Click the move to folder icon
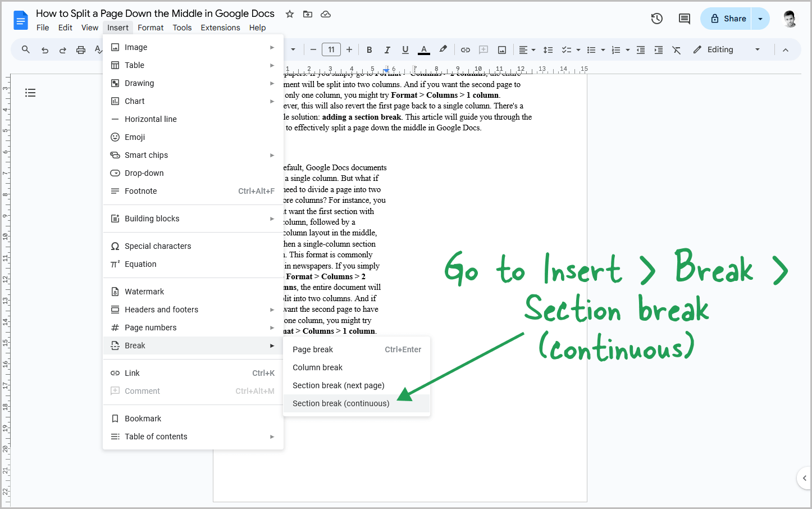 308,14
